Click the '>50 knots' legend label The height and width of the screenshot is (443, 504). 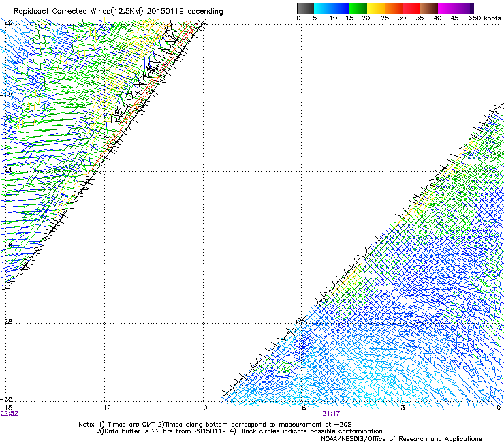coord(484,18)
